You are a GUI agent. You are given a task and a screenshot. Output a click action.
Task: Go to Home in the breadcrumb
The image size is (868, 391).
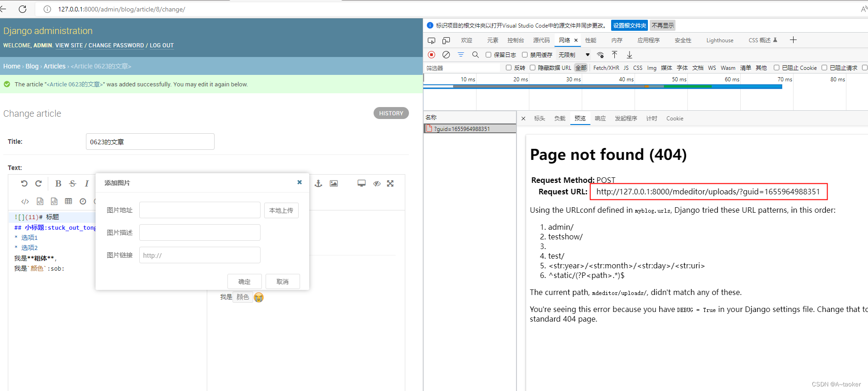(x=12, y=66)
